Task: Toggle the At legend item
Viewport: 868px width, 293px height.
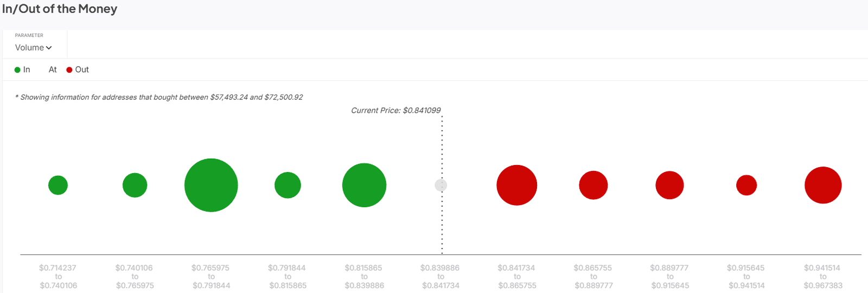Action: [53, 69]
